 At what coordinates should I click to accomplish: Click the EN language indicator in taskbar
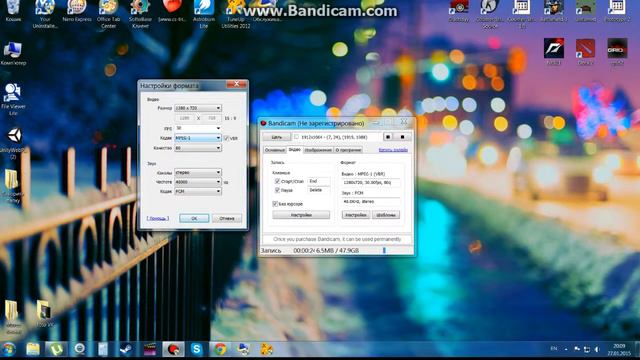click(x=554, y=349)
